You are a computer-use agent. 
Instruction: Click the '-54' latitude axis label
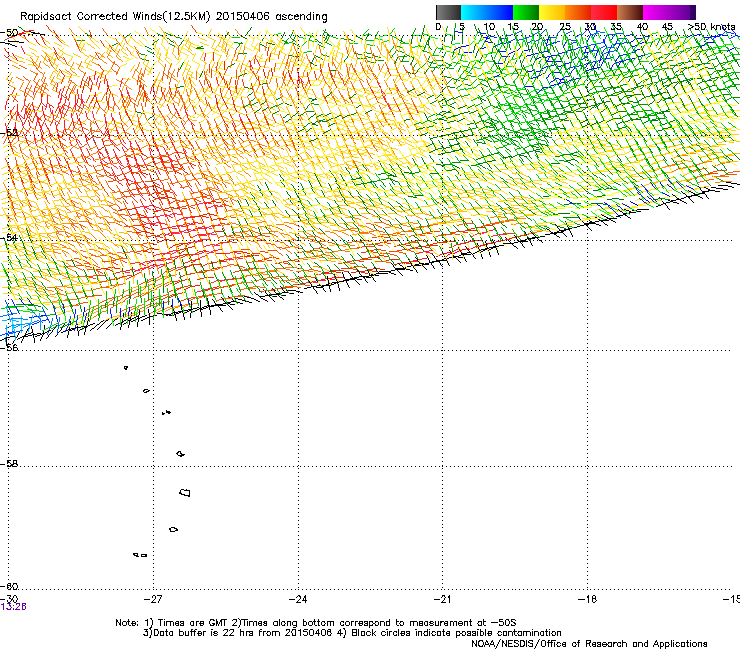pos(9,238)
